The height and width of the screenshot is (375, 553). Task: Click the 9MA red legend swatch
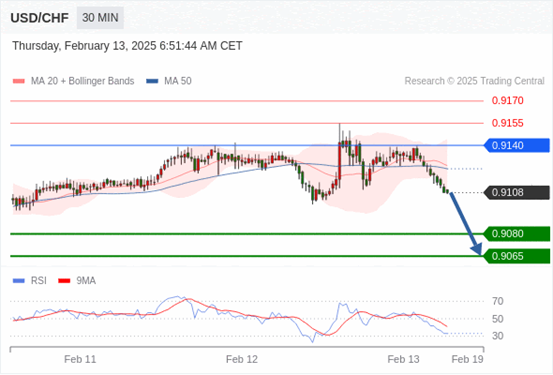coord(64,281)
